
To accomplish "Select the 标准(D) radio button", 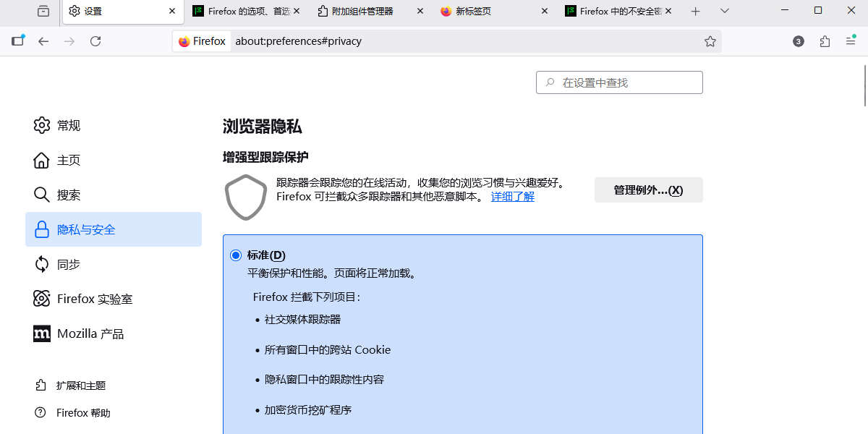I will point(236,255).
